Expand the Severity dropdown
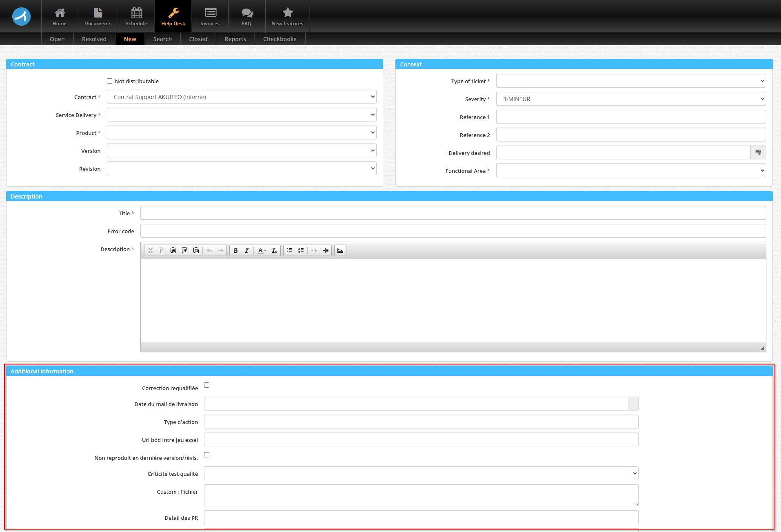The image size is (781, 532). (631, 99)
